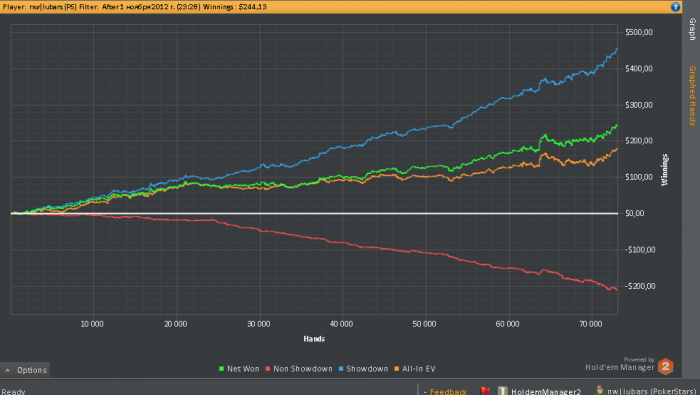Click the nw|lubars (PokerStars) status label
This screenshot has width=700, height=395.
pyautogui.click(x=651, y=391)
